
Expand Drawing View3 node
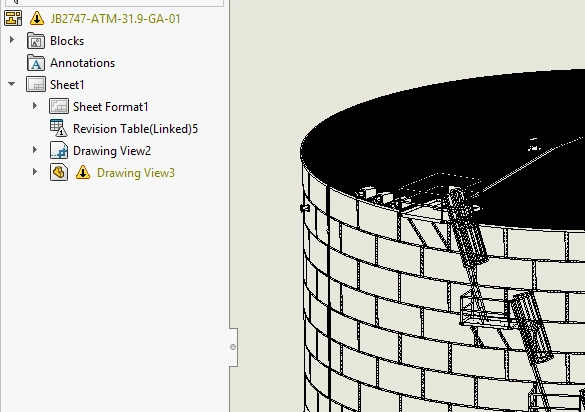[35, 172]
